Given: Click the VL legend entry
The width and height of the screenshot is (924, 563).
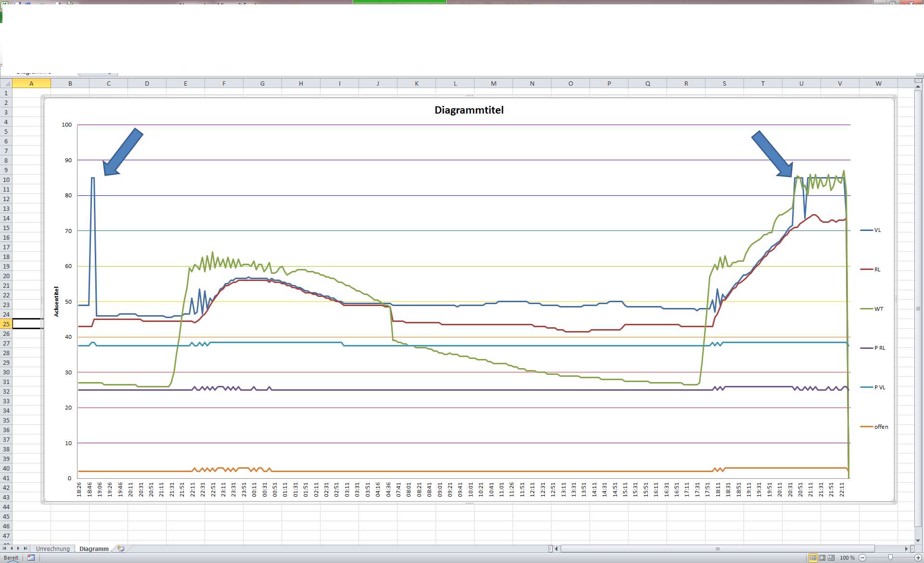Looking at the screenshot, I should 877,230.
